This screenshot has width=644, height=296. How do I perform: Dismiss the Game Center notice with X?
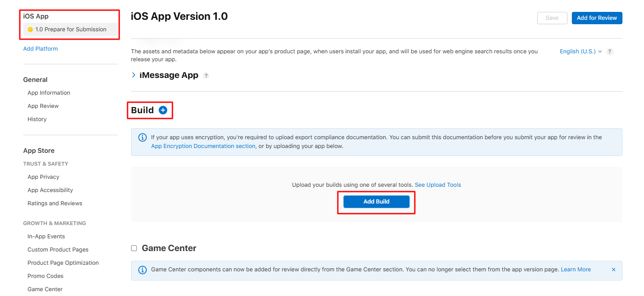tap(614, 270)
